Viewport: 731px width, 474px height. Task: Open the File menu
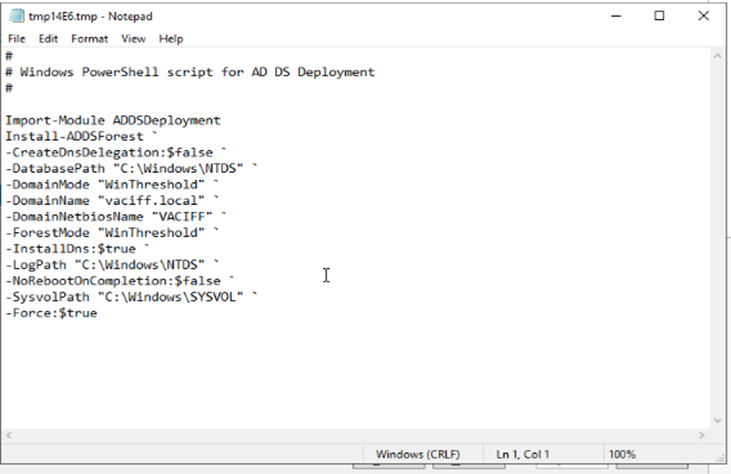(x=16, y=39)
